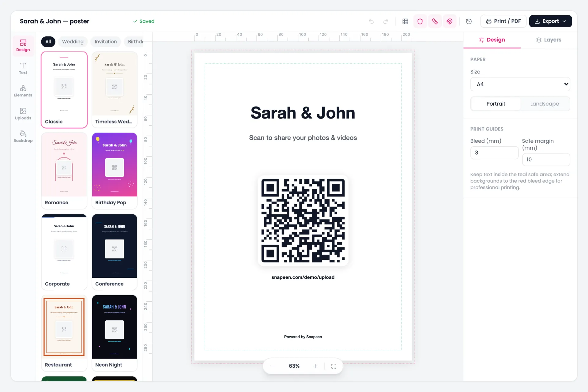The image size is (588, 392).
Task: Filter templates by Invitation
Action: [106, 42]
